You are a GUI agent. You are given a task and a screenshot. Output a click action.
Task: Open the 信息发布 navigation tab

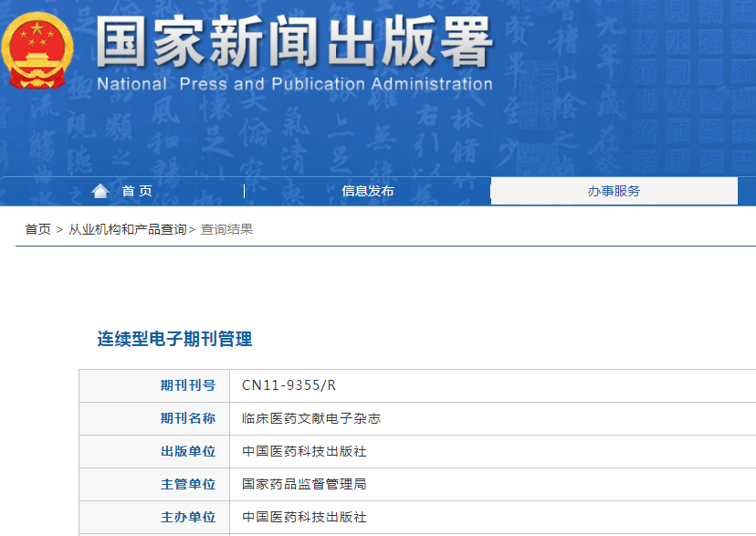(x=367, y=191)
